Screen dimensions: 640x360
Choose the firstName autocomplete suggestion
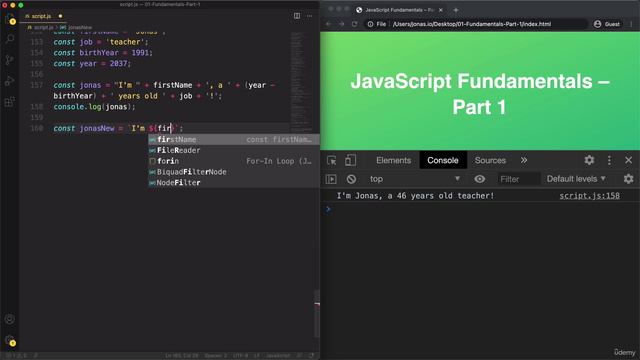233,140
